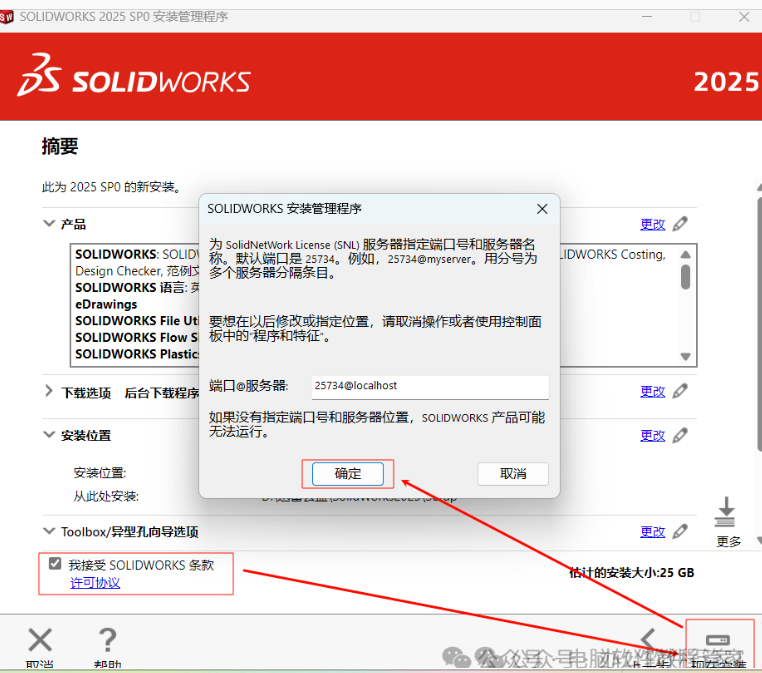Select eDrawings in product list

click(106, 304)
